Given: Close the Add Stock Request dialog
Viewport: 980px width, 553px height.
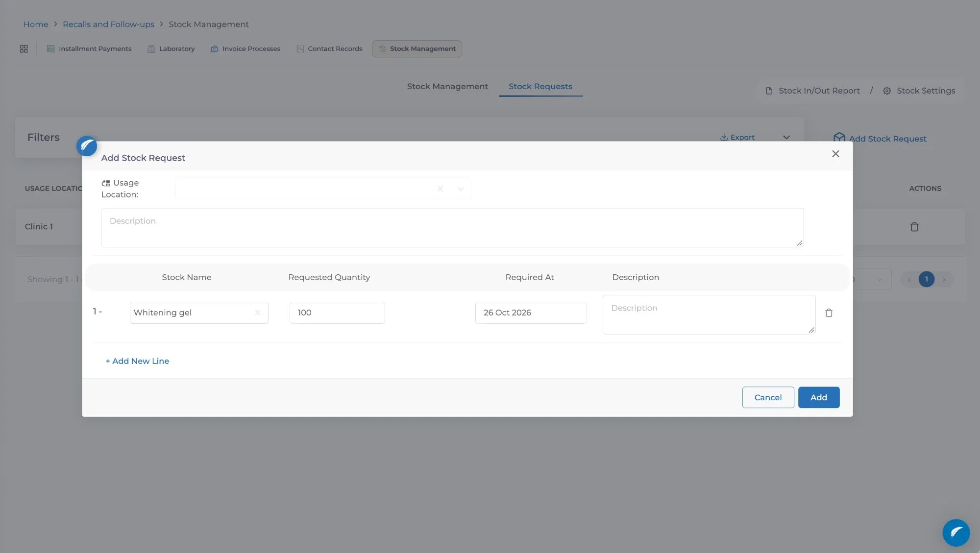Looking at the screenshot, I should (835, 154).
